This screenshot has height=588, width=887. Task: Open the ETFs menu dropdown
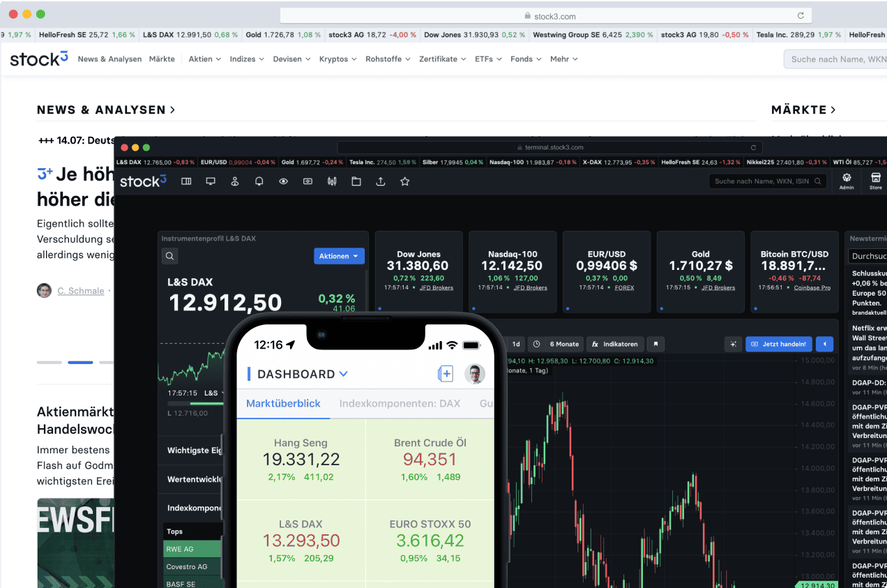click(x=488, y=59)
